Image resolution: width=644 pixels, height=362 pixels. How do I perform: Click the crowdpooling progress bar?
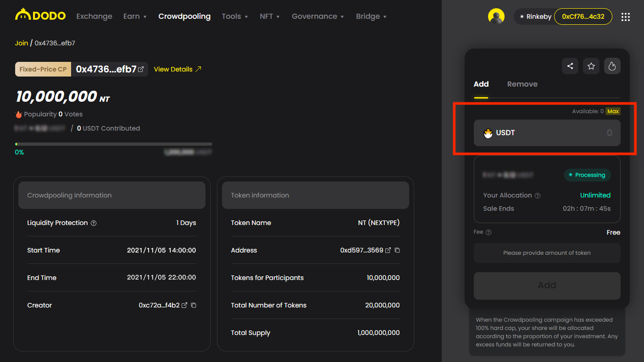(x=114, y=144)
